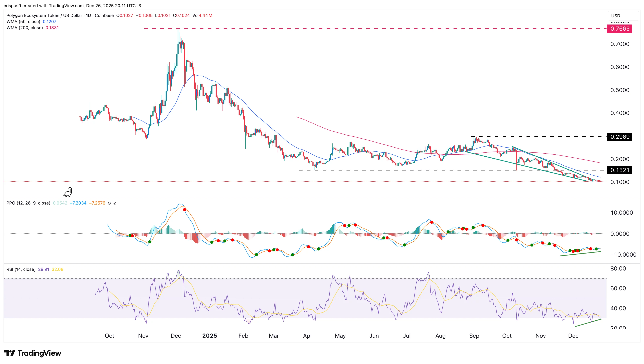Select the black 0.1521 support price label
This screenshot has width=644, height=364.
620,170
